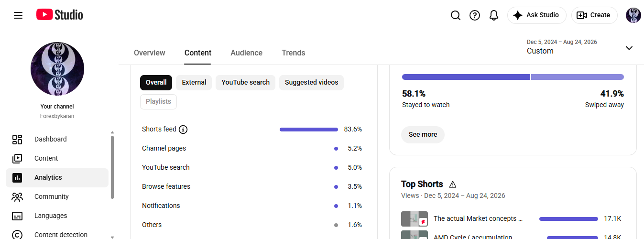This screenshot has width=644, height=239.
Task: Select the Suggested videos filter chip
Action: tap(311, 82)
